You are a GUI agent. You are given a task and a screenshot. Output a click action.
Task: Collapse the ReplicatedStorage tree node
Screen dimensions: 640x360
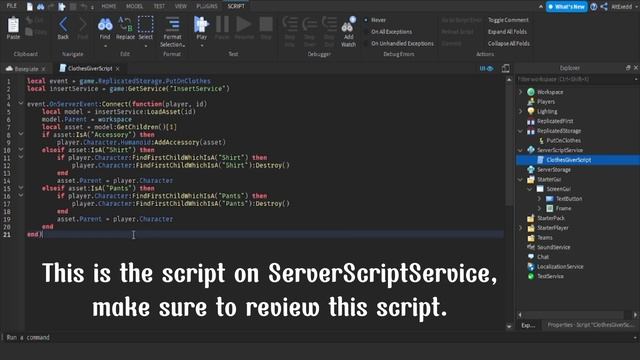520,131
